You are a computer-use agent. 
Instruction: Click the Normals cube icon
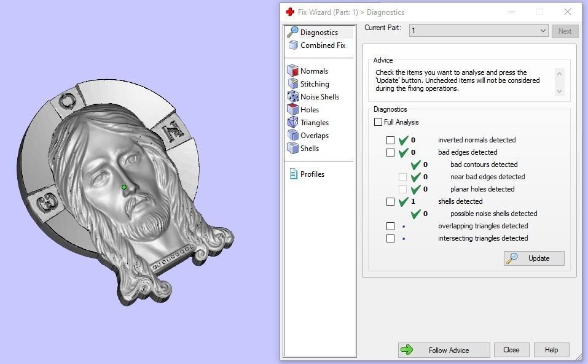click(292, 71)
